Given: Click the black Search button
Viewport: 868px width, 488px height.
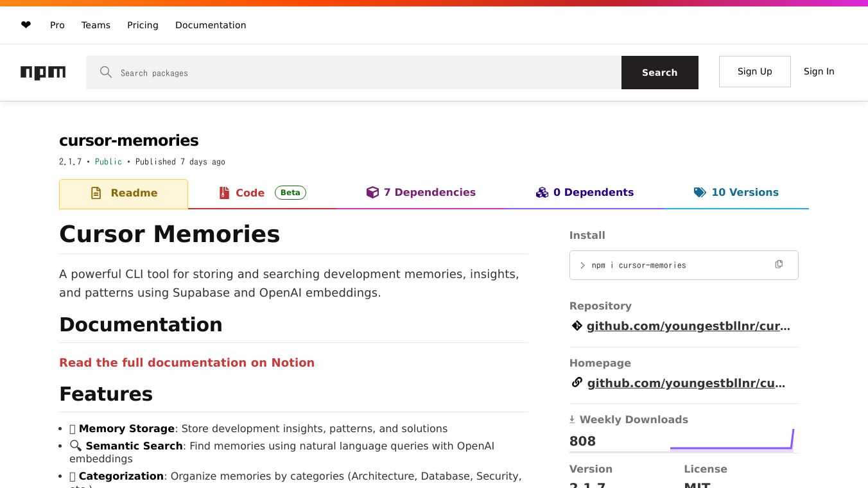Looking at the screenshot, I should 660,73.
